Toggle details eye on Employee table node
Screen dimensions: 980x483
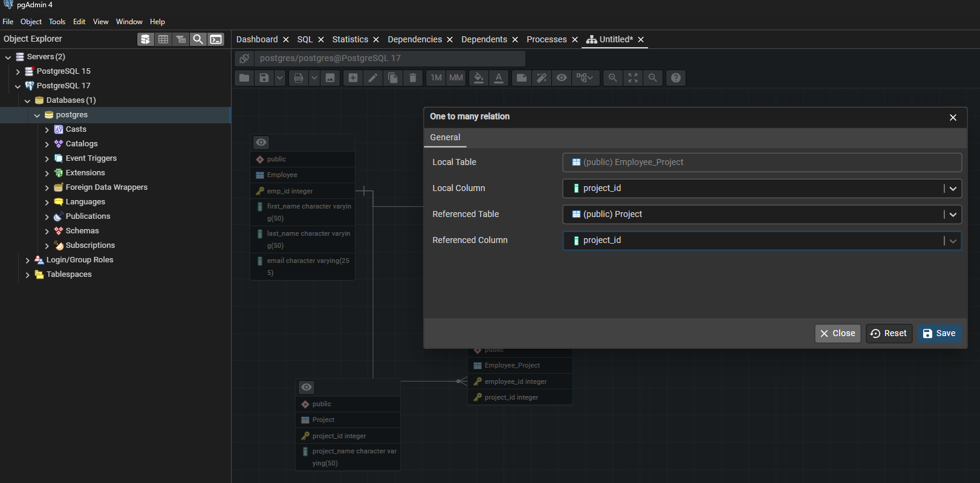[x=261, y=143]
